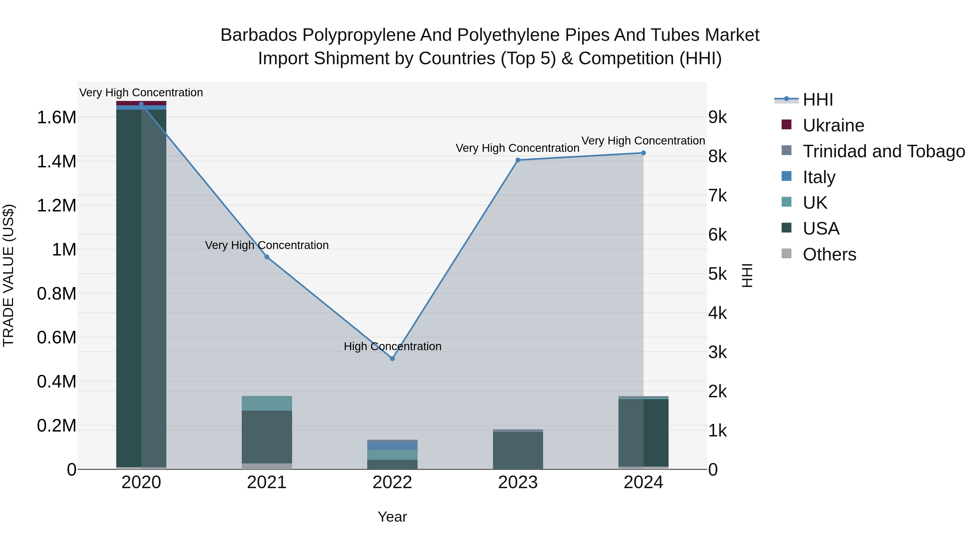The width and height of the screenshot is (980, 551).
Task: Click the Italy blue color swatch
Action: [786, 176]
